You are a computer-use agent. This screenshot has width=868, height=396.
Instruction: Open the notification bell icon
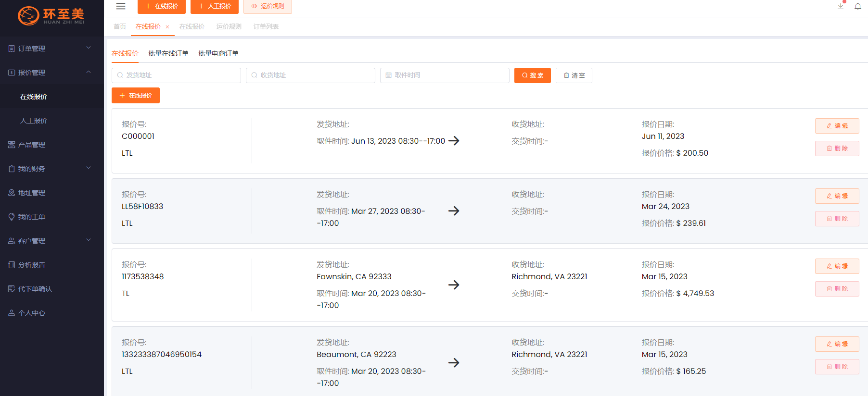pos(858,6)
